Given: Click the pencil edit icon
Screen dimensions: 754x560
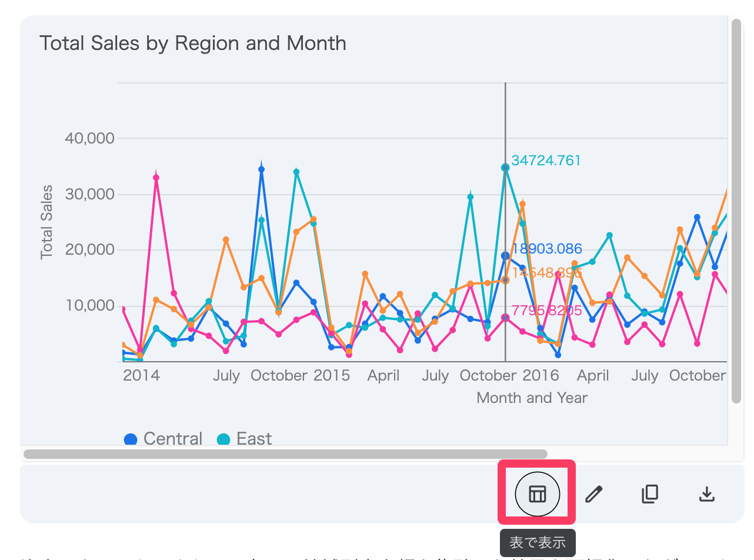Looking at the screenshot, I should (594, 494).
